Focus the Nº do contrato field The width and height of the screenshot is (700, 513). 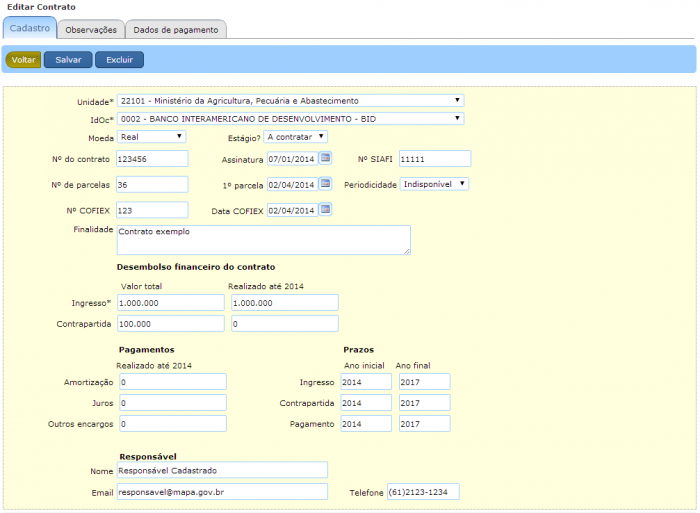pyautogui.click(x=152, y=159)
